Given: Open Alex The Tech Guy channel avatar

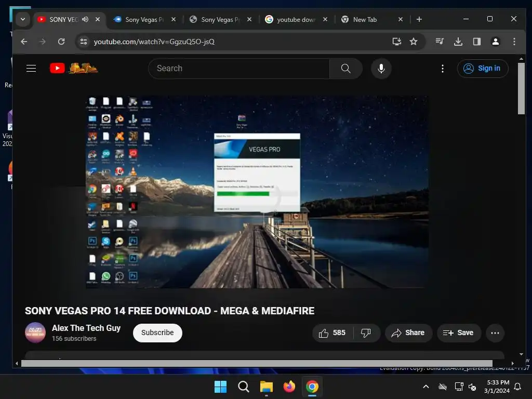Looking at the screenshot, I should point(35,332).
